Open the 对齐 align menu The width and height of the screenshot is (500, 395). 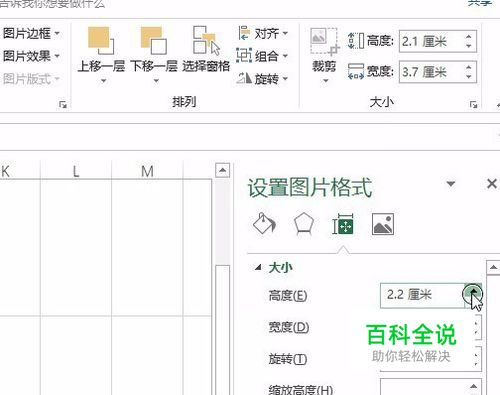coord(263,33)
